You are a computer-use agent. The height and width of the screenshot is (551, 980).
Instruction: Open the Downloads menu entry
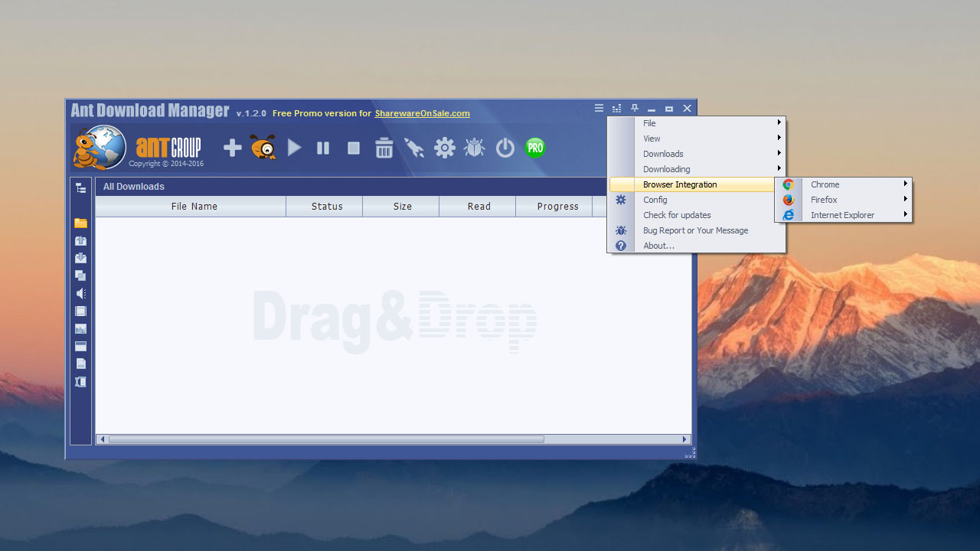663,154
